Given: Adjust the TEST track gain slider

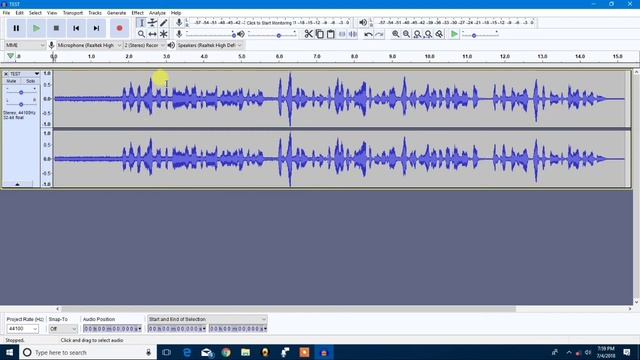Looking at the screenshot, I should click(21, 92).
